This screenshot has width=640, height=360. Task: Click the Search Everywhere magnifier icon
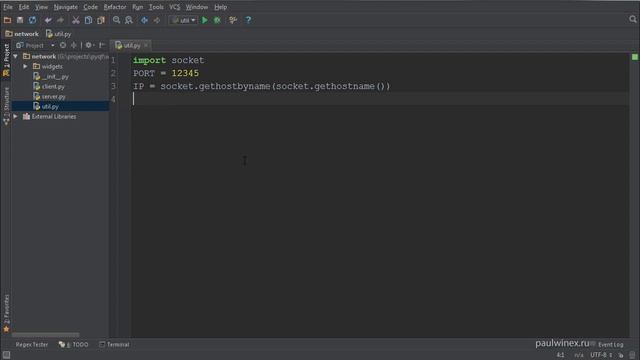pos(633,19)
